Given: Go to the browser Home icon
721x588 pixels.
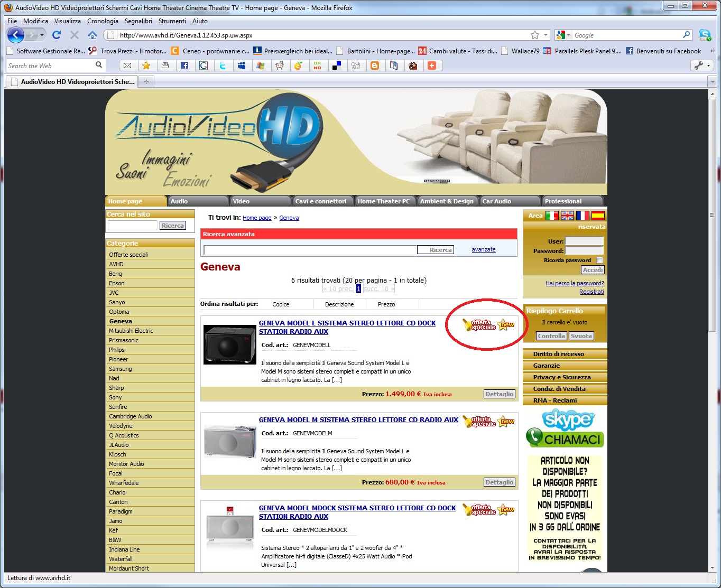Looking at the screenshot, I should point(93,35).
